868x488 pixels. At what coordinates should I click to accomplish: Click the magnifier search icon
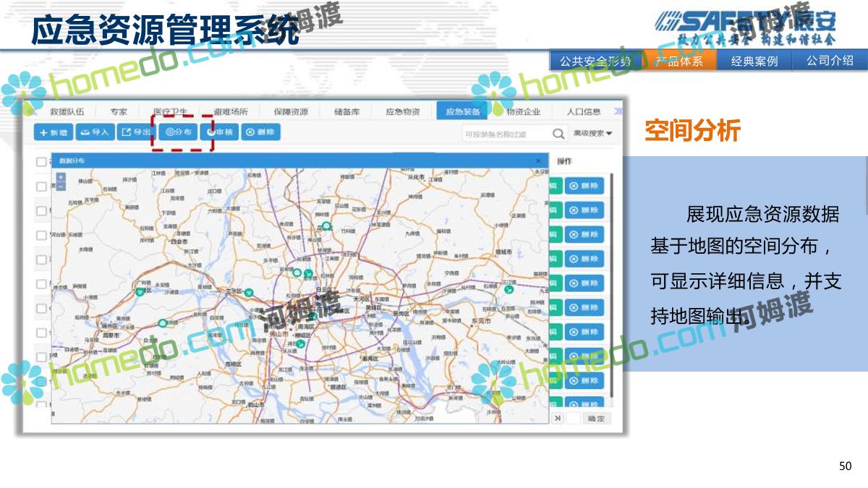(558, 134)
